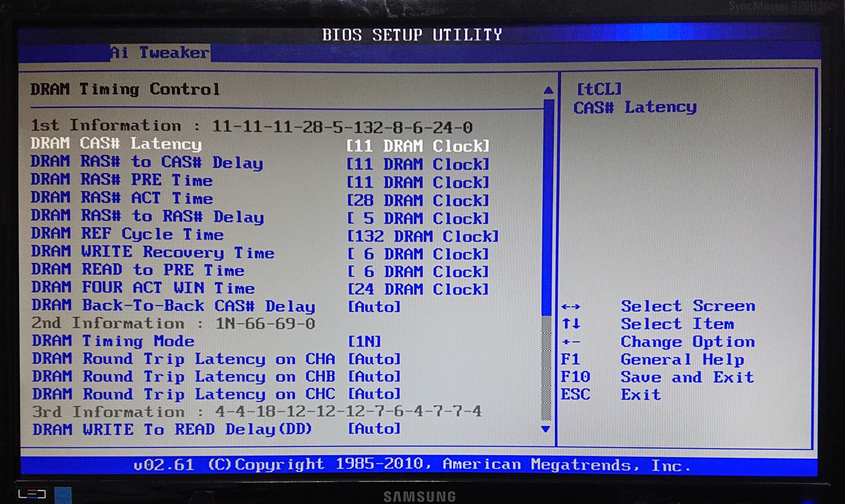The width and height of the screenshot is (845, 504).
Task: Click the scrollbar down arrow
Action: (x=546, y=429)
